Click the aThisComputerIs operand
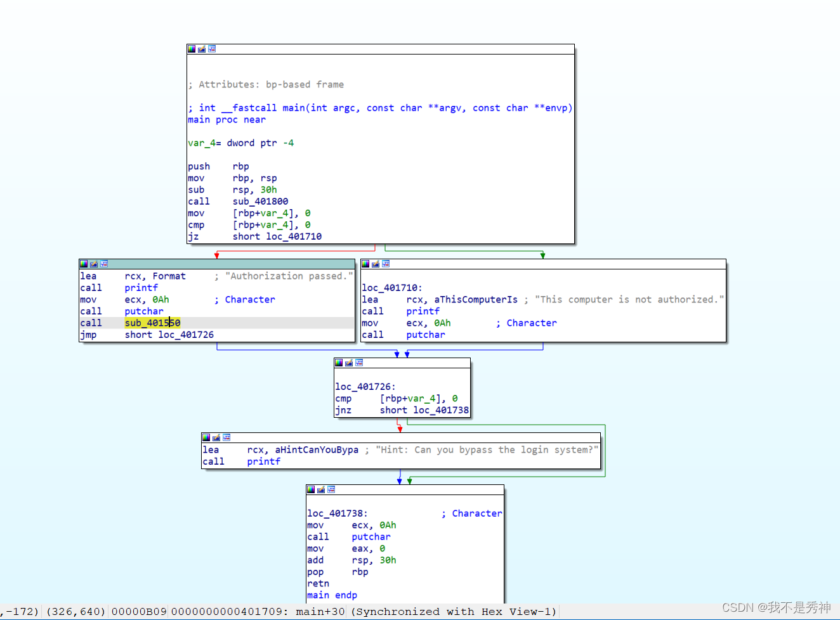This screenshot has height=620, width=840. point(476,300)
